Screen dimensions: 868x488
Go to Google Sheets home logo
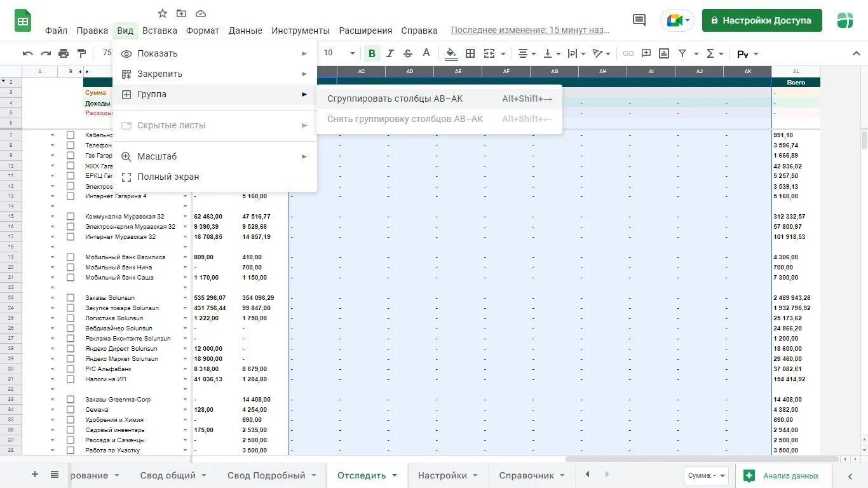(24, 21)
